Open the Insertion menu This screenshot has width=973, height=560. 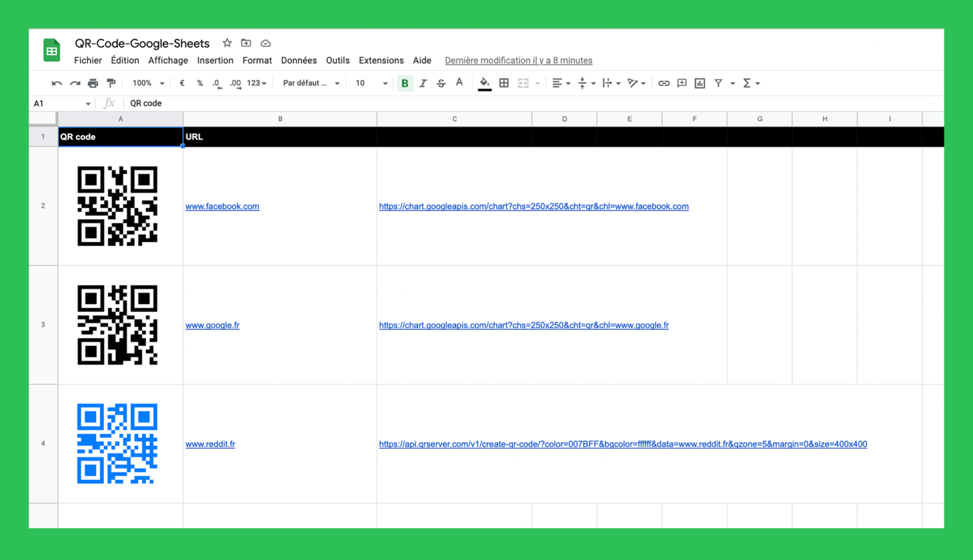(x=215, y=60)
